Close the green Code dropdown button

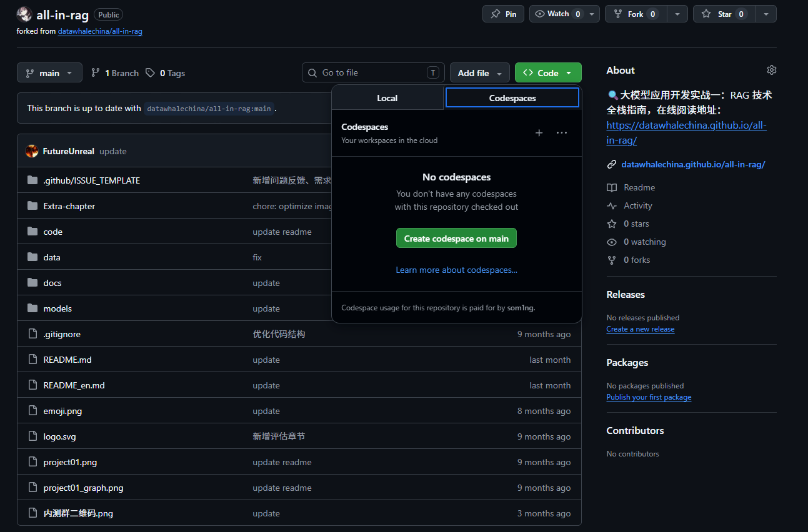(548, 73)
